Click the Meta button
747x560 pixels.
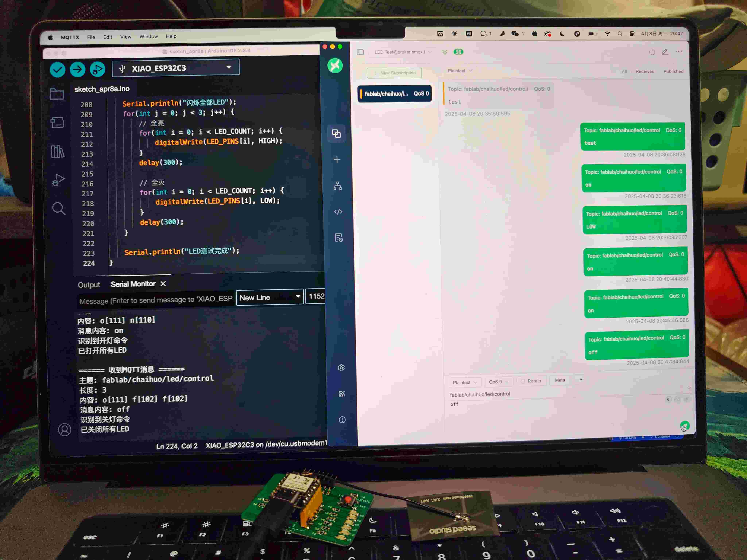560,380
